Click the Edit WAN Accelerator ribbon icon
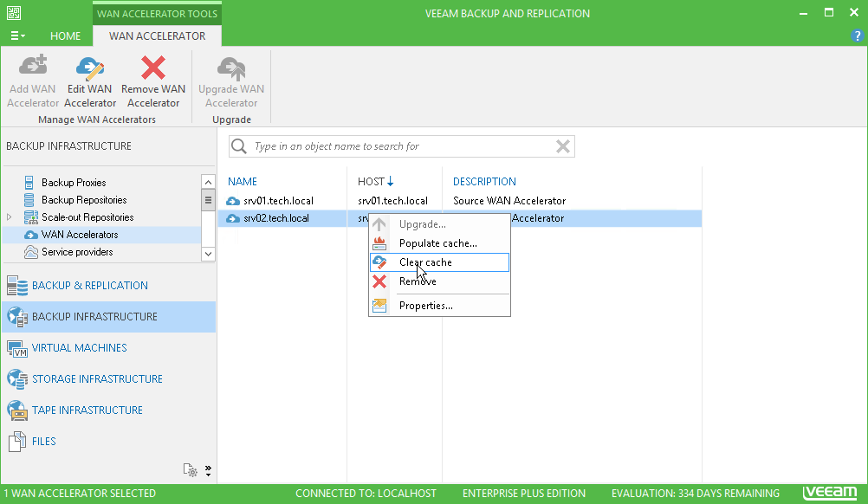This screenshot has width=868, height=504. [90, 68]
